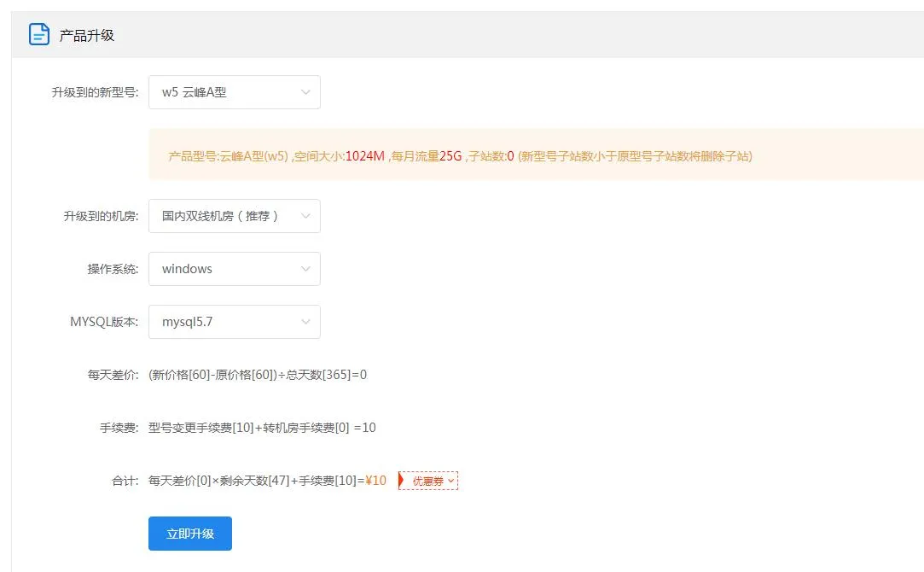Click the 操作系统 field label
Viewport: 924px width, 572px height.
(113, 269)
